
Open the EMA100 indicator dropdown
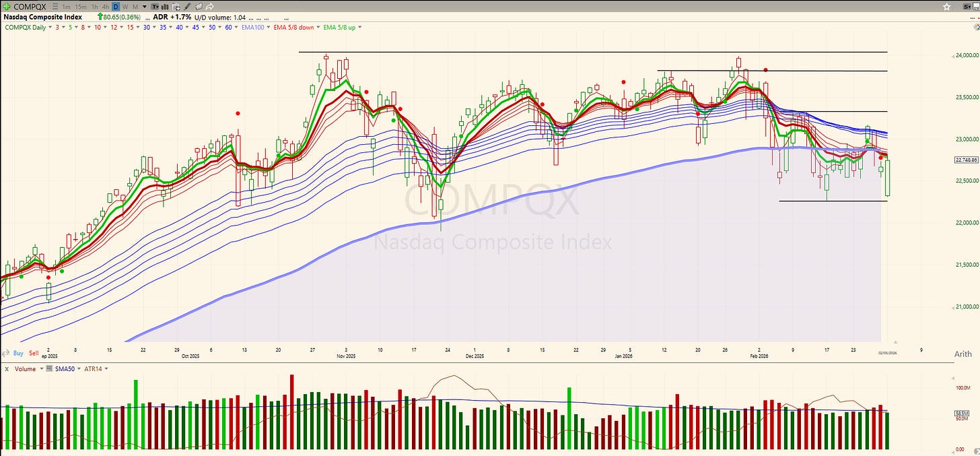coord(269,28)
